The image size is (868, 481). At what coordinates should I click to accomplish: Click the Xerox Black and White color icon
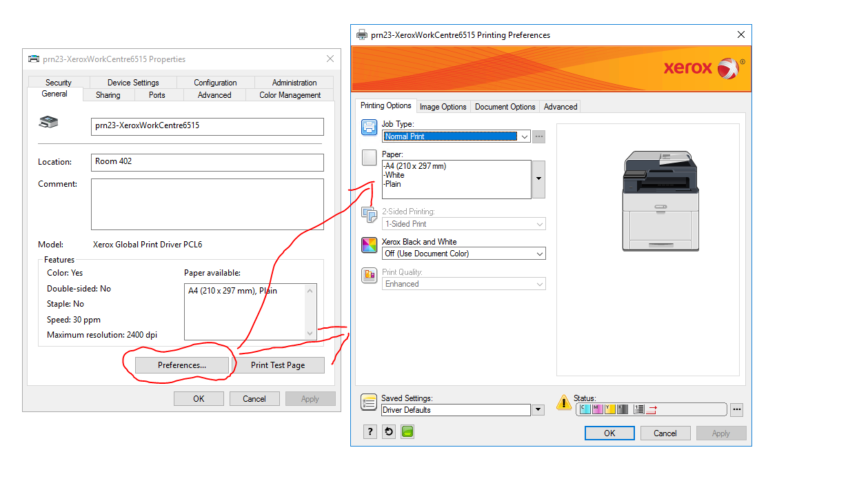(x=370, y=245)
